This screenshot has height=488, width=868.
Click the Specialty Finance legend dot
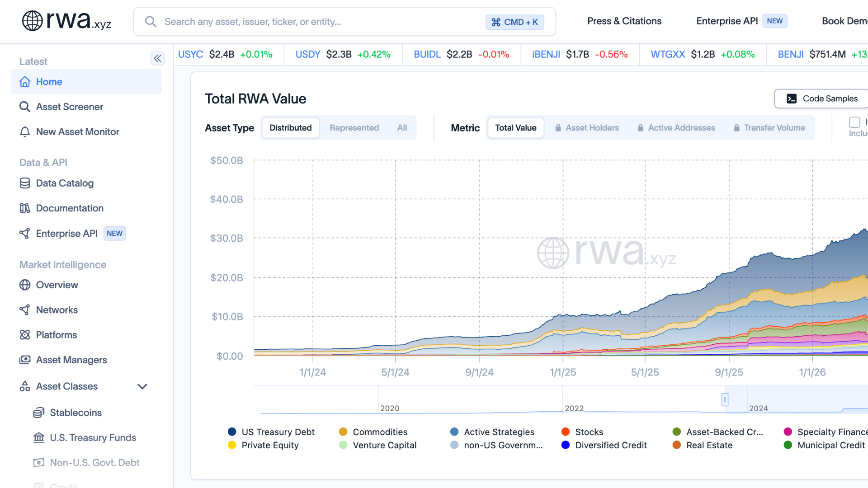(788, 432)
